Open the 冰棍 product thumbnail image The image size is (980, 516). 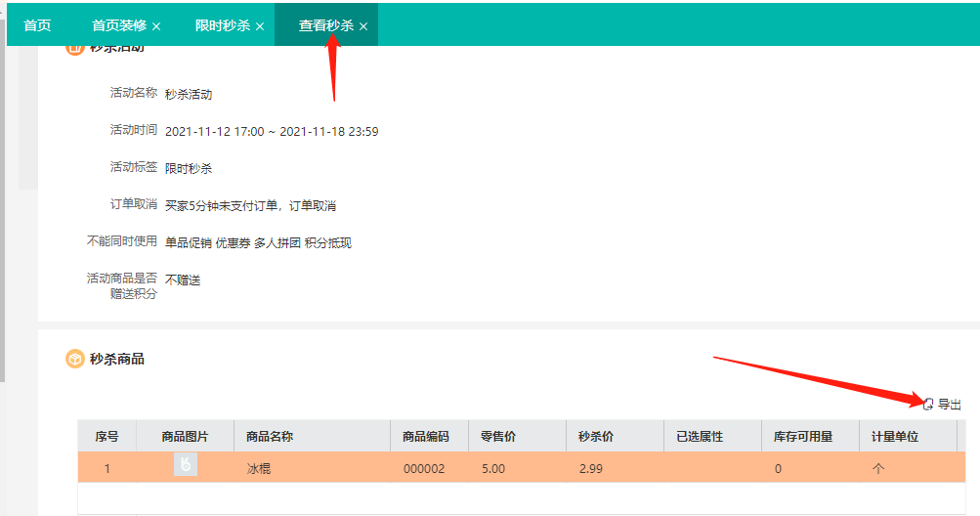[x=186, y=466]
